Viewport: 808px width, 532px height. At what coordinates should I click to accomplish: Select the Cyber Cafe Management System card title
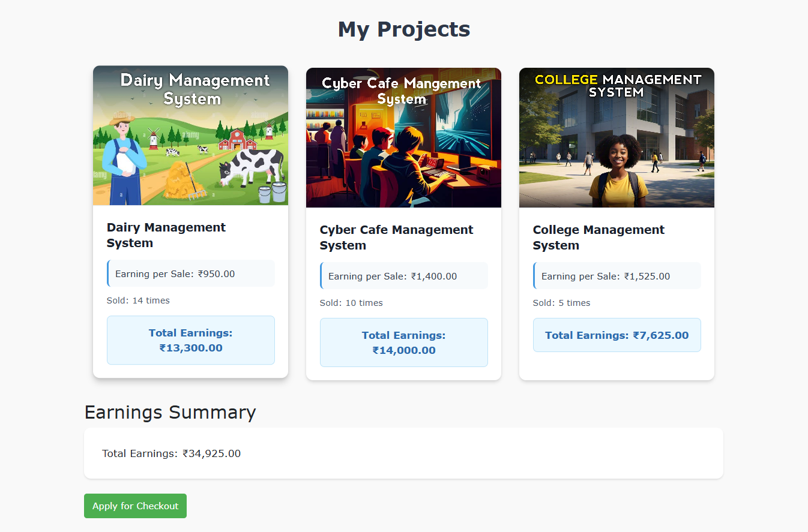396,237
